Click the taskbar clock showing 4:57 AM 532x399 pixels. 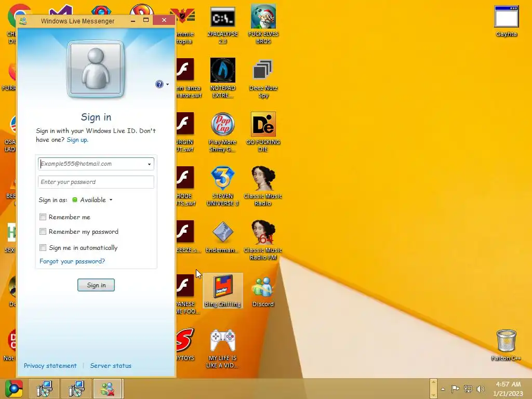[x=508, y=389]
